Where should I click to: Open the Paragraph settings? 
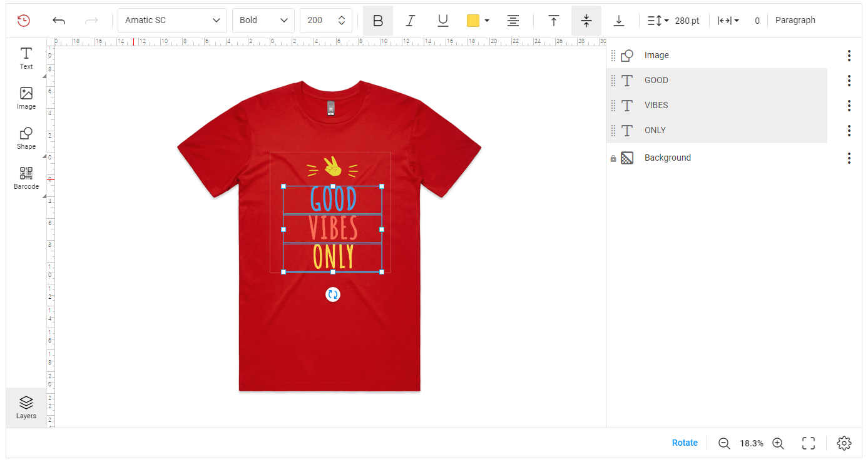point(795,20)
